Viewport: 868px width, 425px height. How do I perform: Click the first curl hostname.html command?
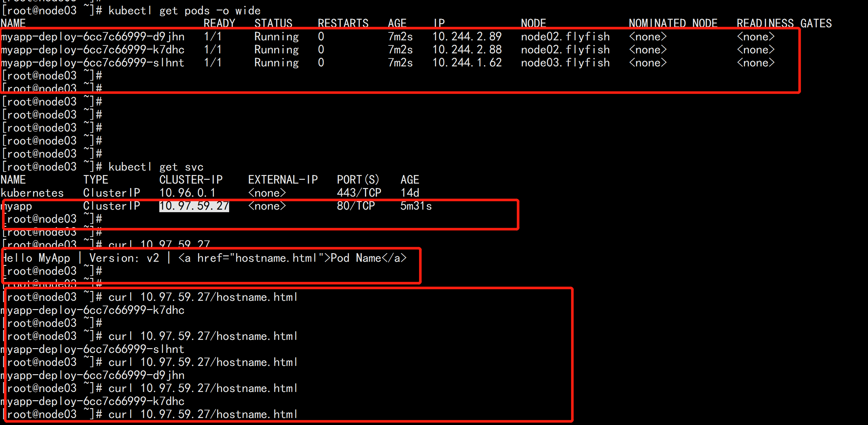(x=203, y=298)
